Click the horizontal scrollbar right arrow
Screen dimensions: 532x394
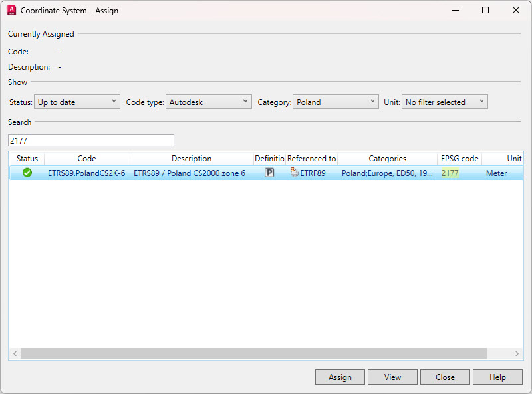tap(518, 354)
